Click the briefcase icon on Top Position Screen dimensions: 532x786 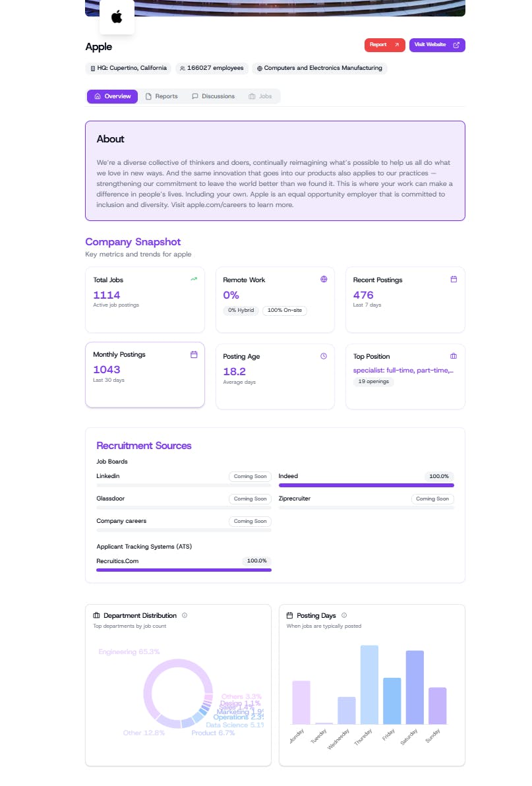point(454,356)
